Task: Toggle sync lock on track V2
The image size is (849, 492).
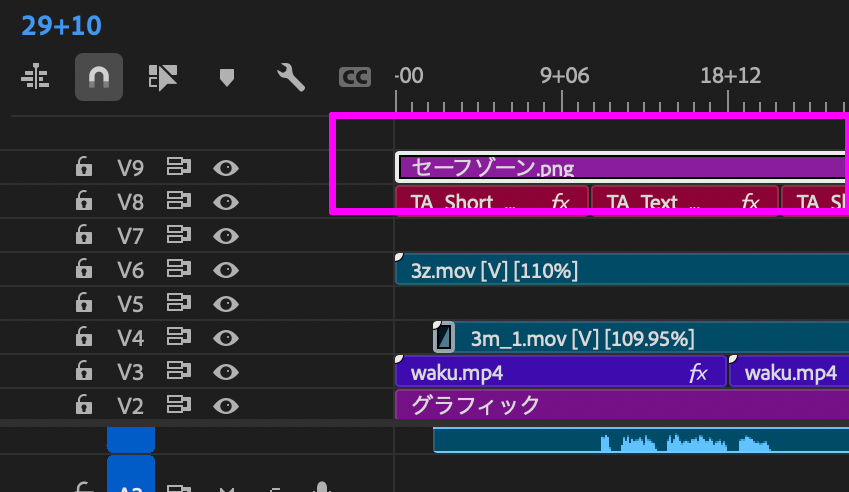Action: coord(179,406)
